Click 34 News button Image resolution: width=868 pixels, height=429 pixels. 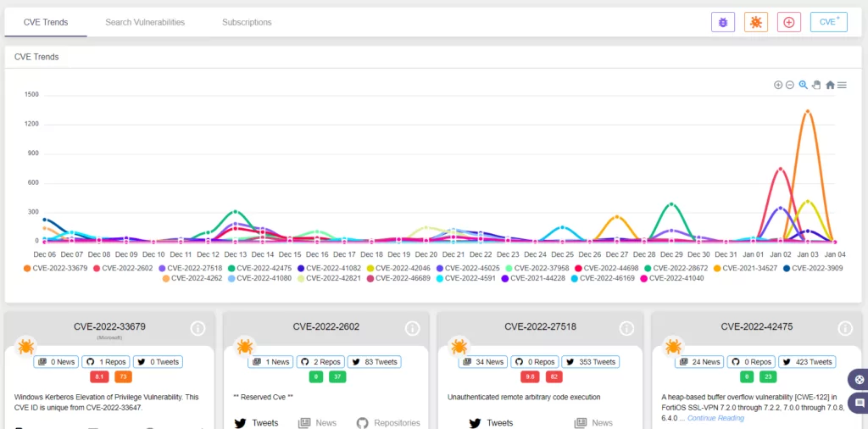[x=483, y=362]
